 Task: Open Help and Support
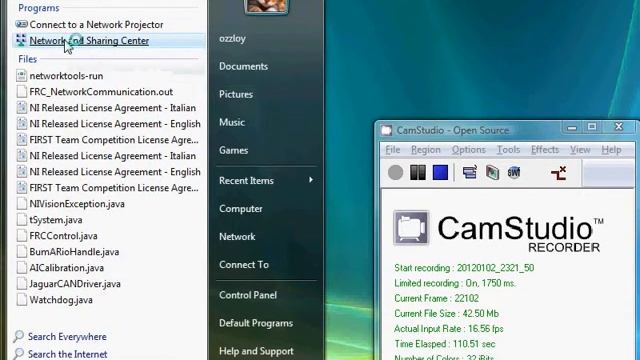coord(256,351)
